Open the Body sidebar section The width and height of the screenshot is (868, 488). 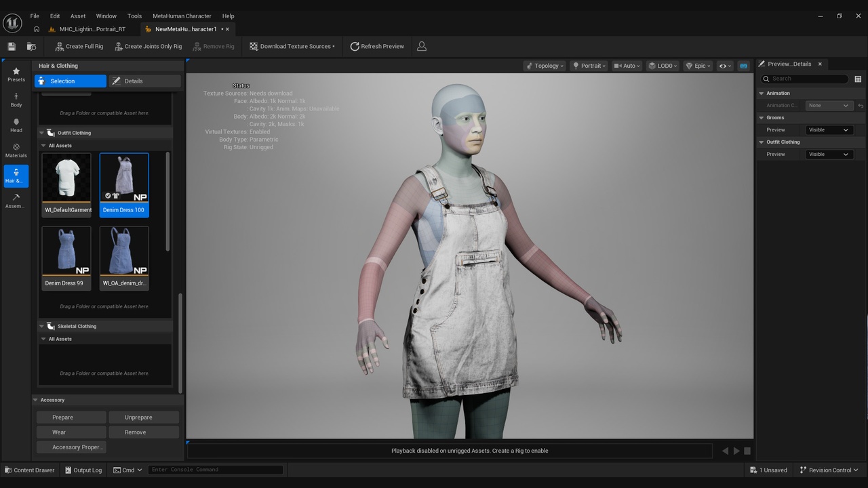click(16, 100)
